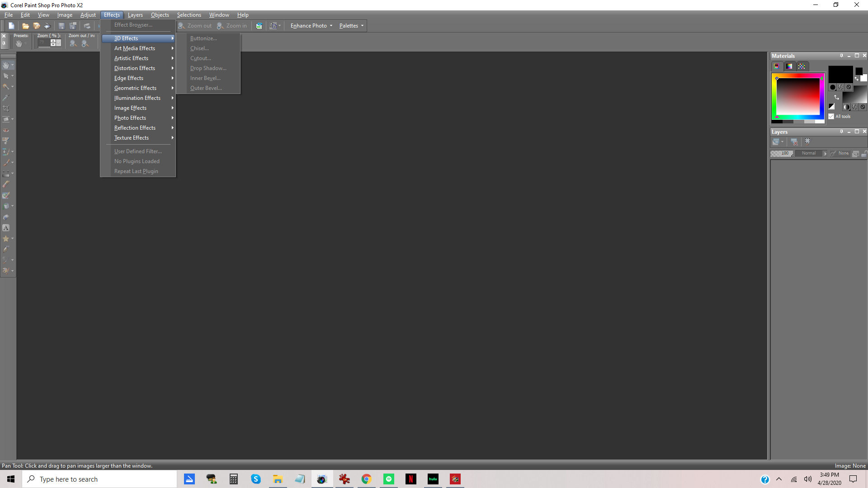Pick a color in the Materials color frame

[x=798, y=98]
